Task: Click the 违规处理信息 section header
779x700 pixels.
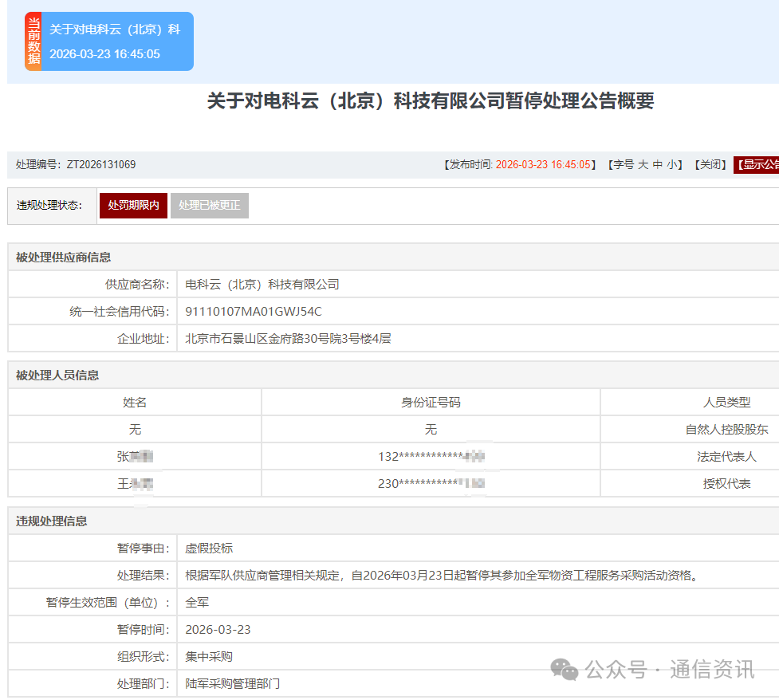Action: (52, 521)
